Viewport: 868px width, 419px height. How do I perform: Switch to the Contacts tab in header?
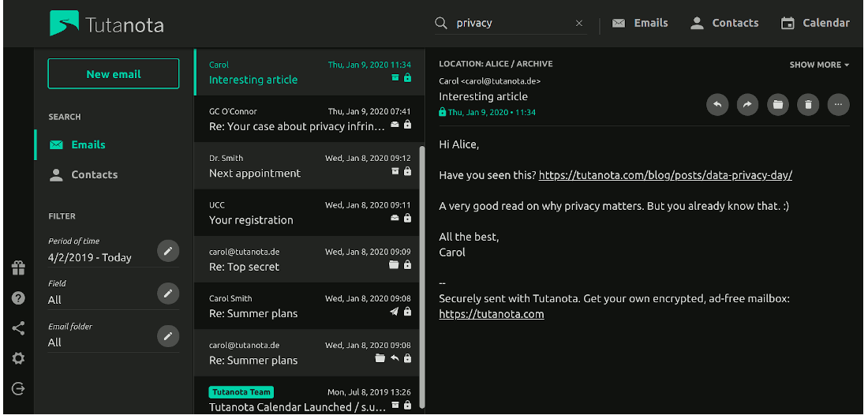(x=724, y=23)
